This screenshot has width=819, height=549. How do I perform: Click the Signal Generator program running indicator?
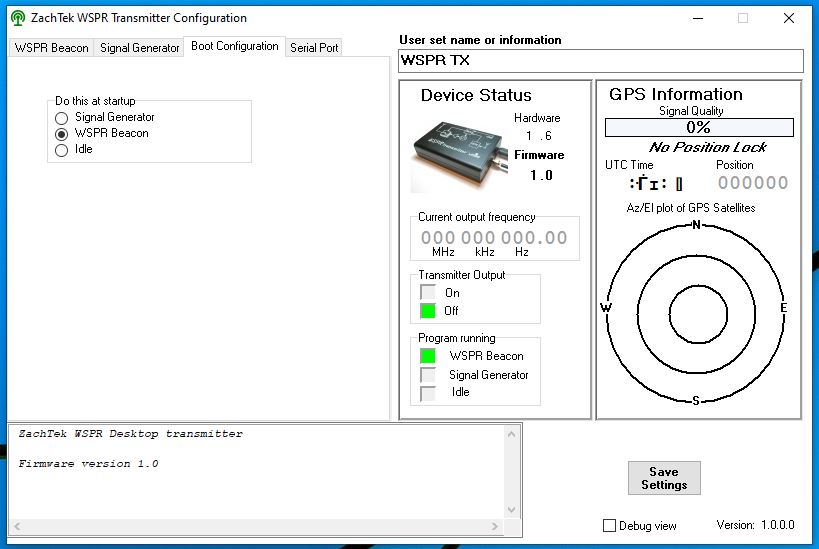click(x=428, y=375)
